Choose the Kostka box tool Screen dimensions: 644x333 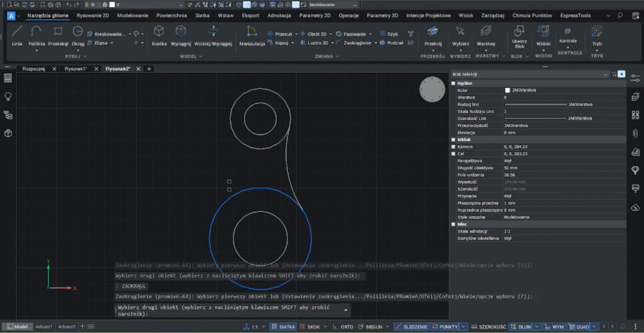(x=159, y=36)
